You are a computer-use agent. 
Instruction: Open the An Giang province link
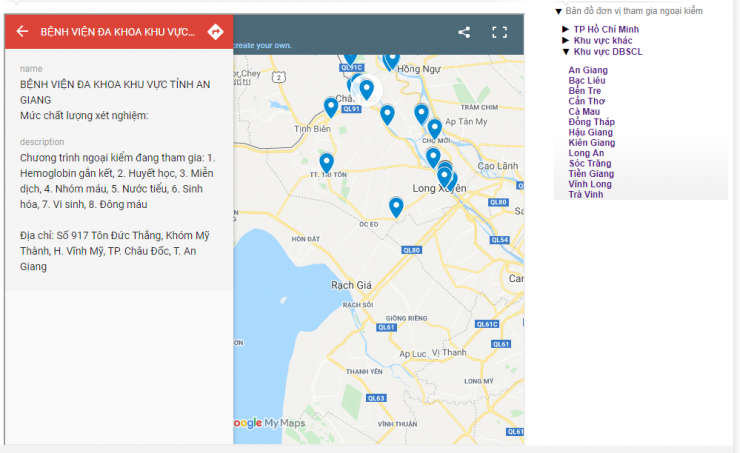pos(587,70)
